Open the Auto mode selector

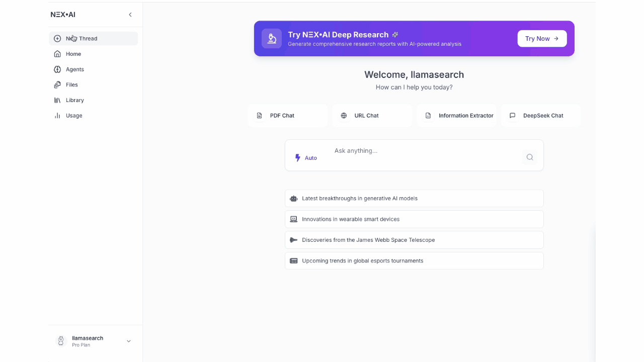pyautogui.click(x=306, y=158)
